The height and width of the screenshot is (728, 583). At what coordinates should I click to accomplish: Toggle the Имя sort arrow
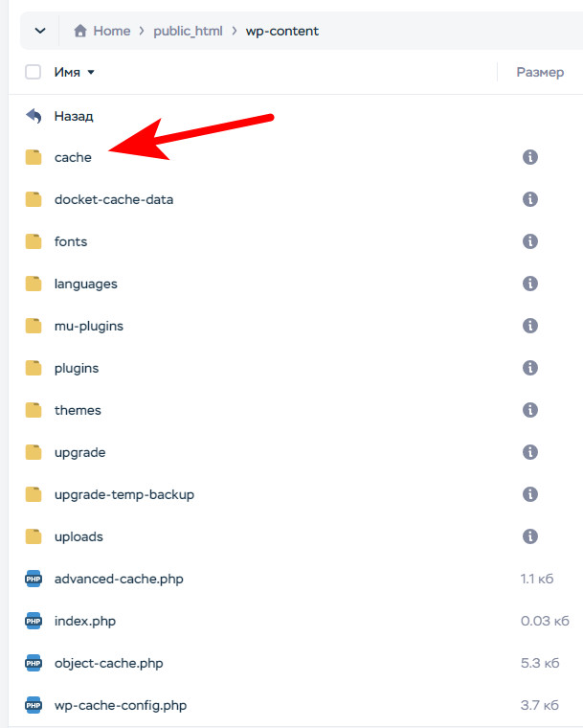pyautogui.click(x=91, y=72)
